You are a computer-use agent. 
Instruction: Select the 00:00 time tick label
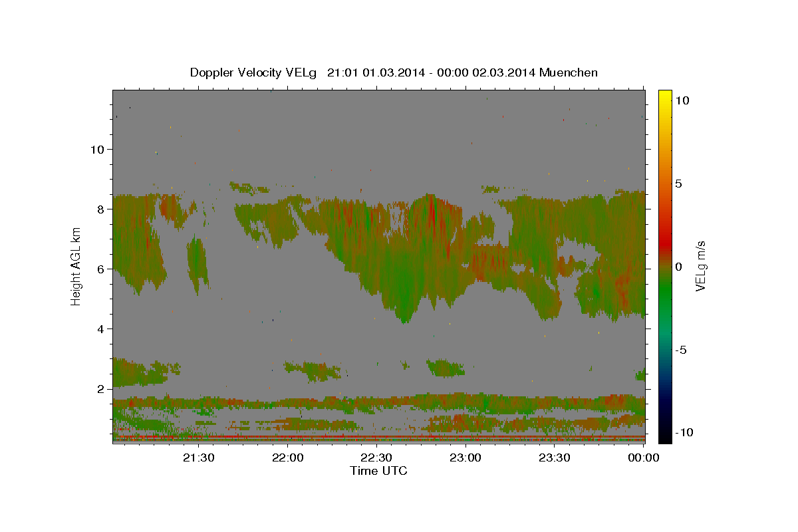(643, 458)
